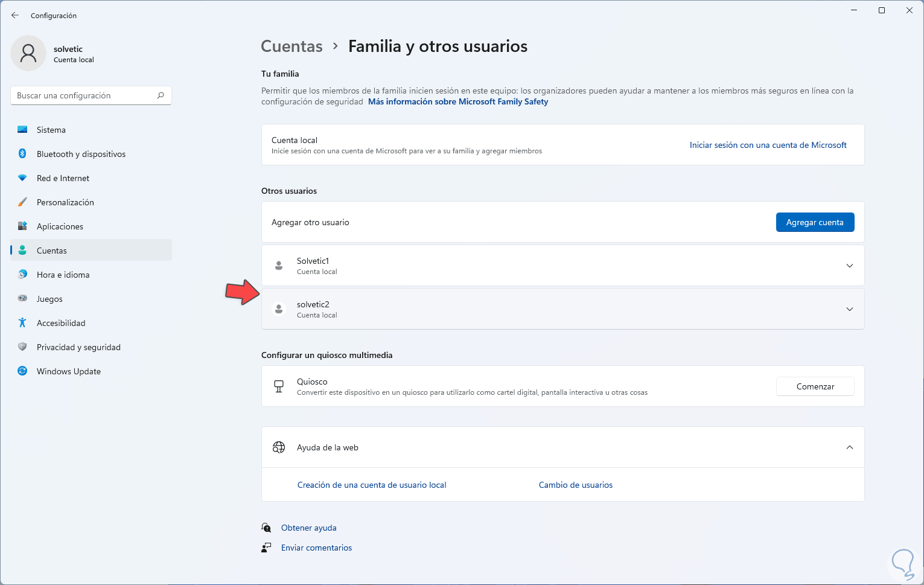Click the Buscar una configuración search field
Viewport: 924px width, 585px height.
click(84, 95)
